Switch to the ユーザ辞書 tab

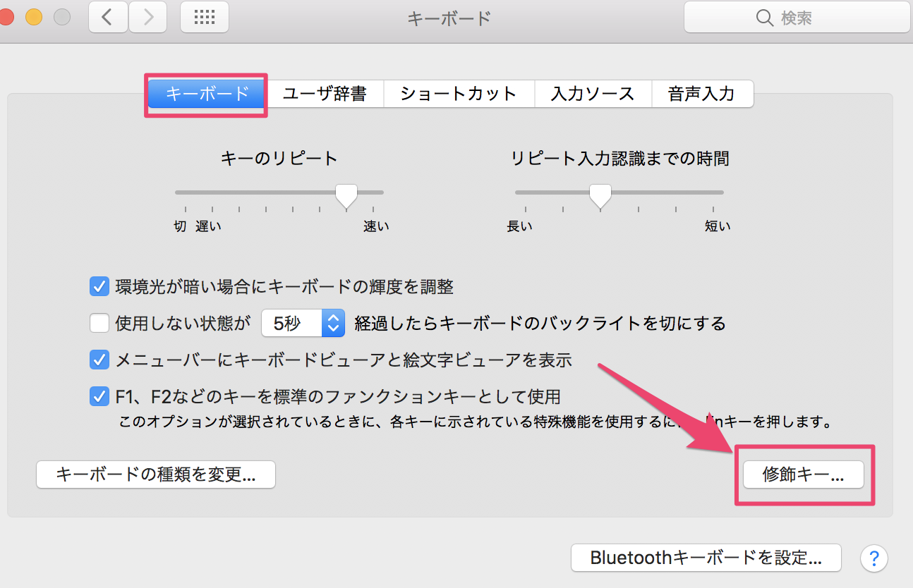325,93
